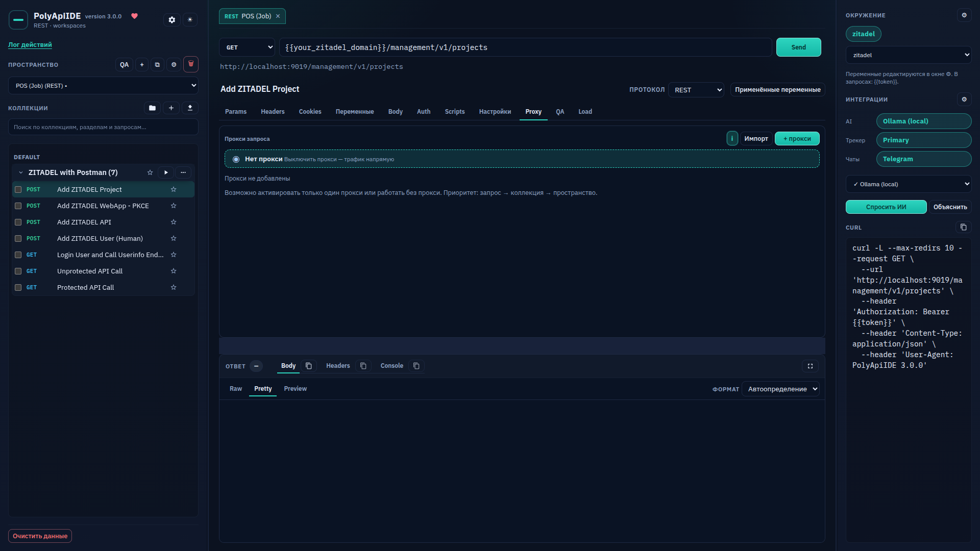Copy the CURL command icon
The height and width of the screenshot is (551, 980).
pyautogui.click(x=963, y=227)
